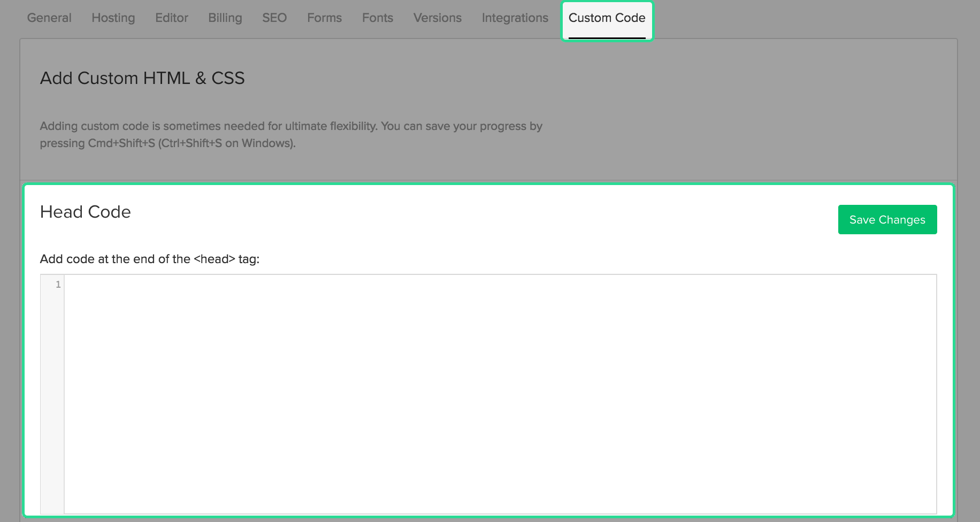Switch to the SEO tab
980x522 pixels.
pyautogui.click(x=274, y=18)
